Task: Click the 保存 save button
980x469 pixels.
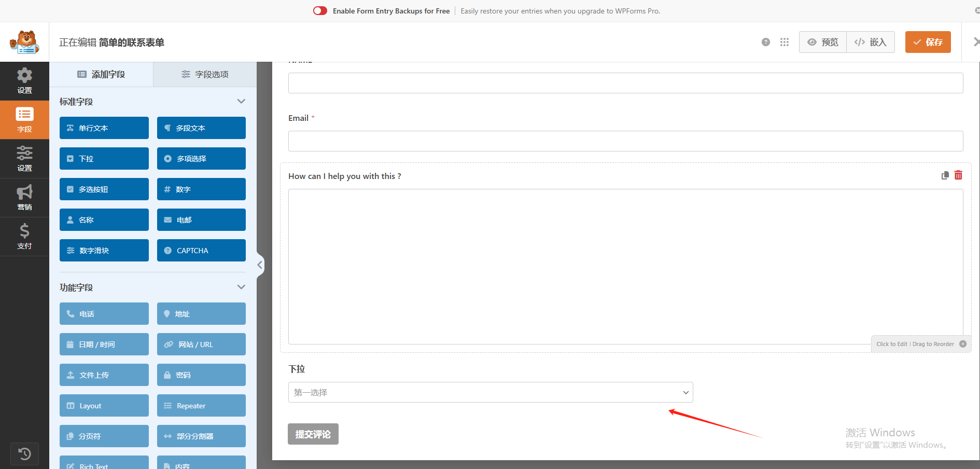Action: [x=928, y=42]
